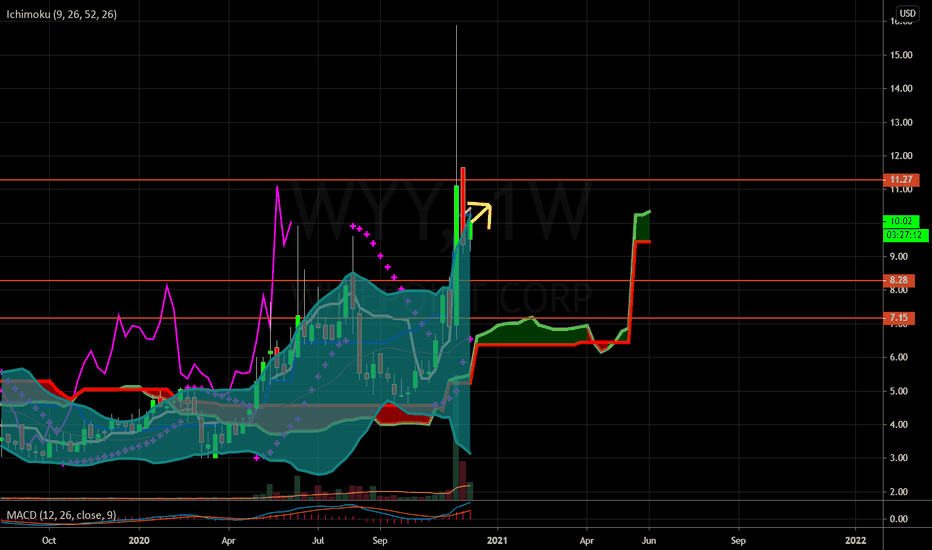The height and width of the screenshot is (550, 932).
Task: Click the 6.00 price axis label
Action: click(x=899, y=357)
